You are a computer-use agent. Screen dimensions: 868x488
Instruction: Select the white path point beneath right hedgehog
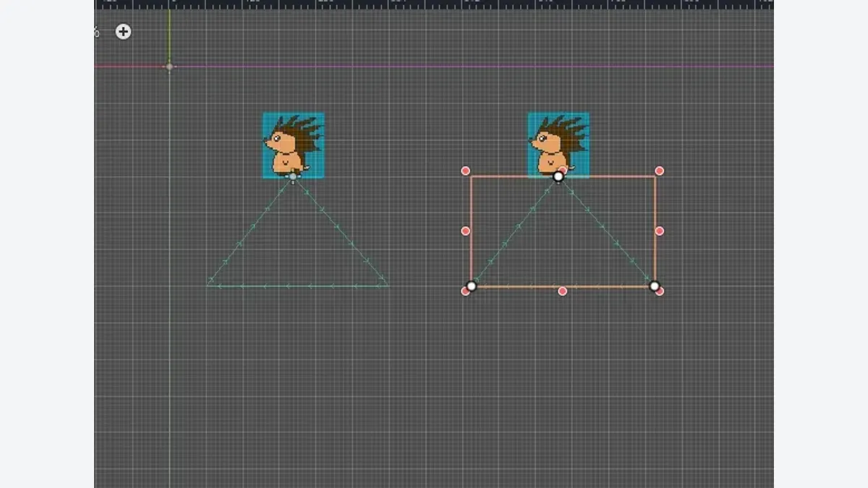click(x=558, y=176)
